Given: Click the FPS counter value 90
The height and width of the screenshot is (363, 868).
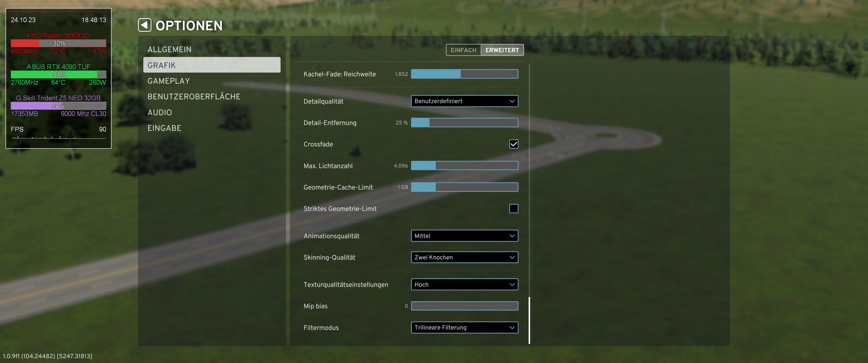Looking at the screenshot, I should tap(102, 129).
